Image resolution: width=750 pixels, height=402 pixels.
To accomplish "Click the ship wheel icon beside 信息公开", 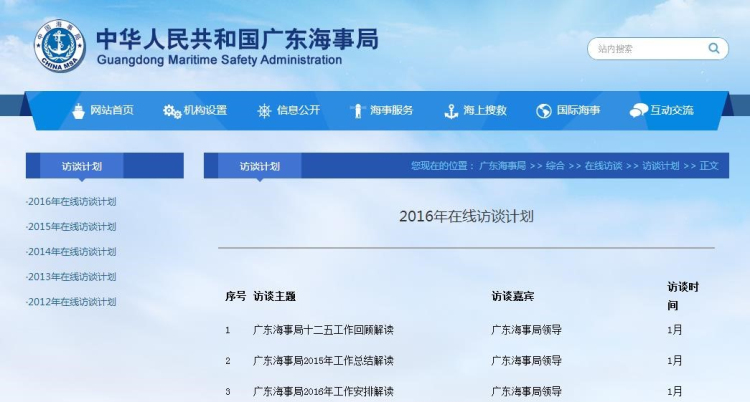I will [264, 111].
